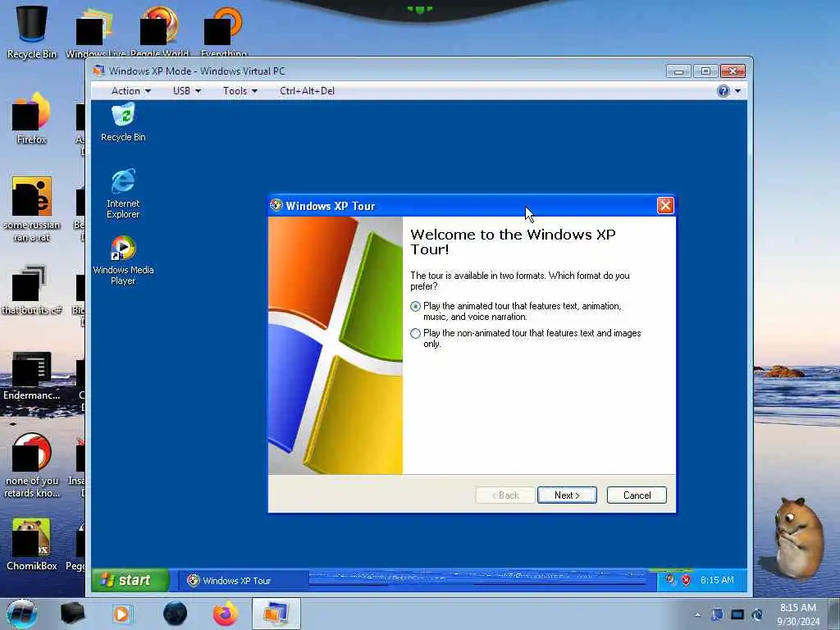This screenshot has height=630, width=840.
Task: Click the XP tray Security Center red shield
Action: (x=687, y=580)
